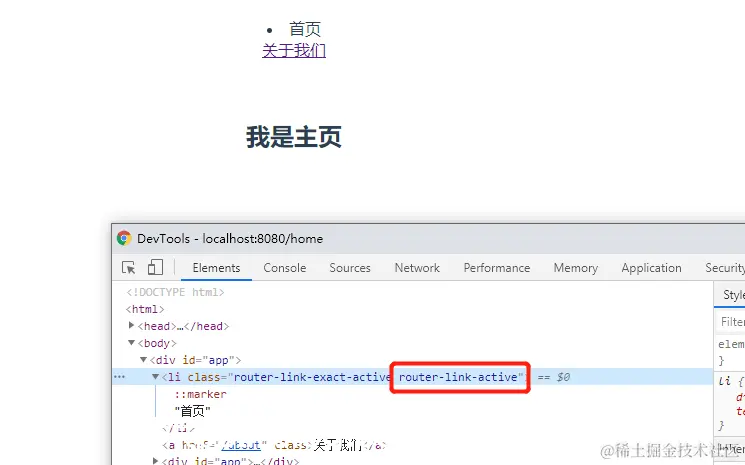
Task: Click the == $0 marker on li row
Action: click(x=554, y=377)
